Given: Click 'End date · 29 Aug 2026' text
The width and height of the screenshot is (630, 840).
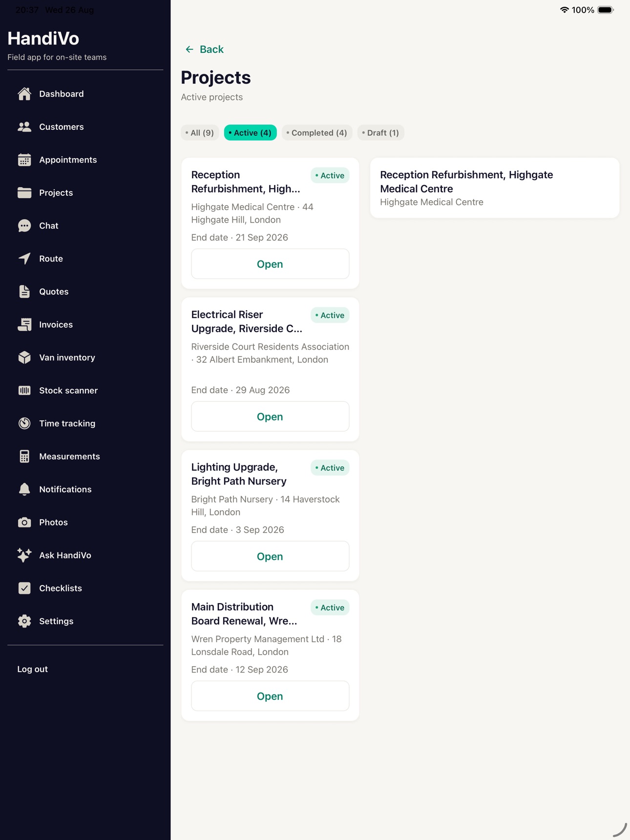Looking at the screenshot, I should [x=240, y=390].
